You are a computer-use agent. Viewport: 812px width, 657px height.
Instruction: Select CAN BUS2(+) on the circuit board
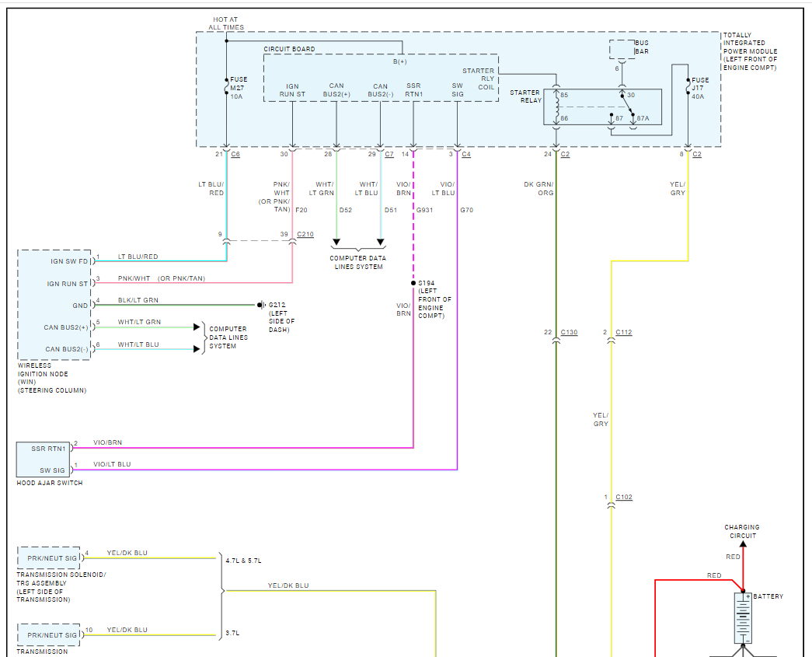point(336,90)
